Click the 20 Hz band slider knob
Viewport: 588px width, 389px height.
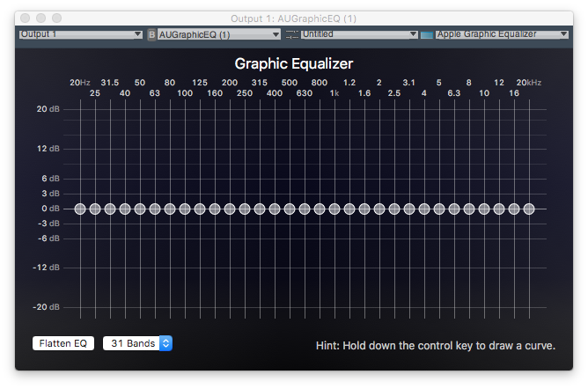pos(80,209)
